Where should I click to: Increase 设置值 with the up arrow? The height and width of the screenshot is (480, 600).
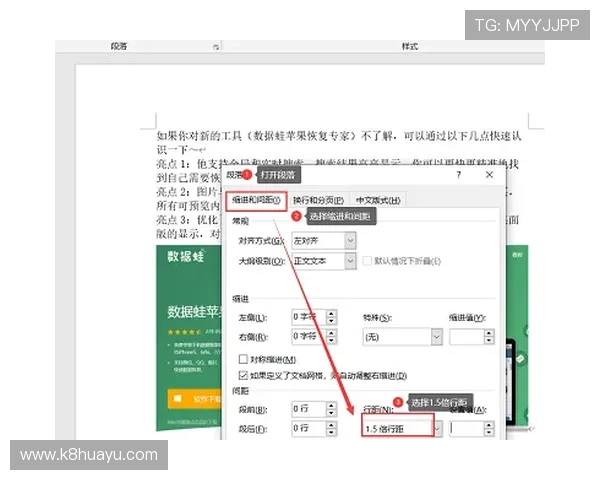[489, 425]
